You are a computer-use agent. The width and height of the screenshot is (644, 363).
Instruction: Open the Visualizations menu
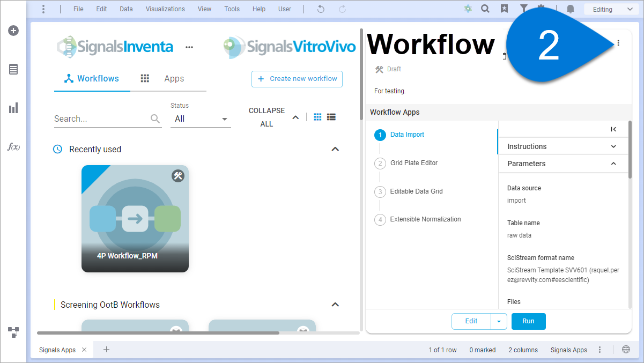[165, 9]
